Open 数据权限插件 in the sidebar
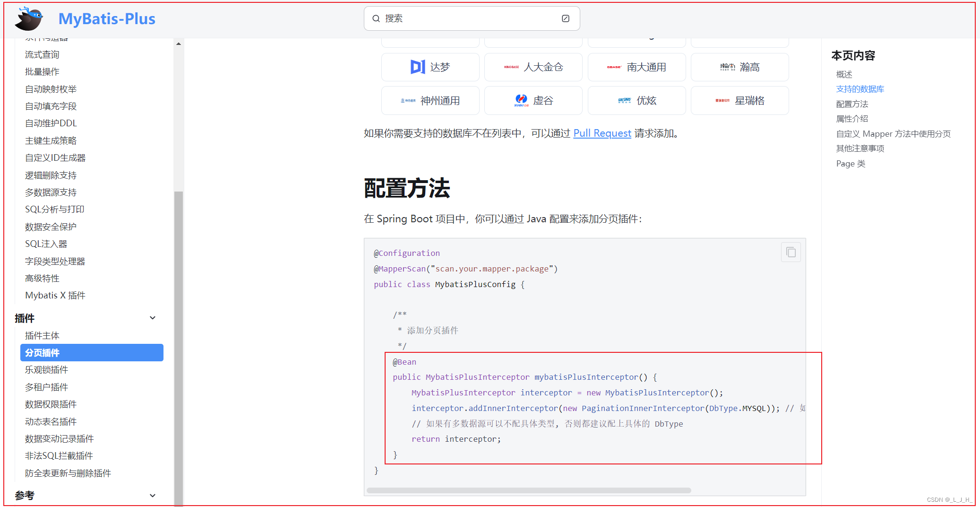Image resolution: width=980 pixels, height=507 pixels. coord(51,404)
